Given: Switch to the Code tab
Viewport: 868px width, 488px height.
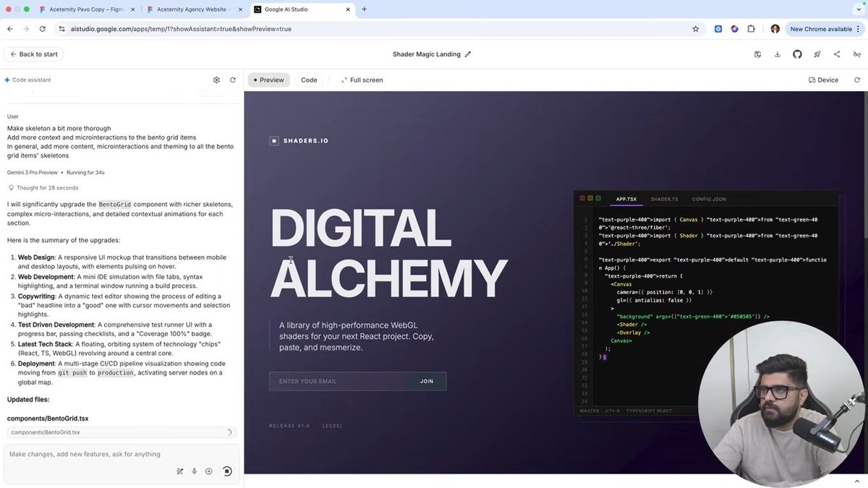Looking at the screenshot, I should [x=309, y=80].
